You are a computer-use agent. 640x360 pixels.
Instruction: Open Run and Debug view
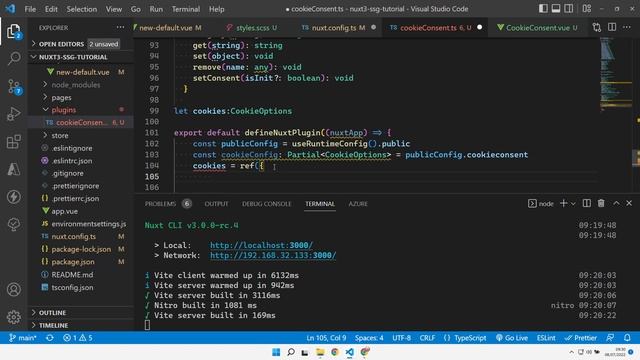click(x=14, y=114)
